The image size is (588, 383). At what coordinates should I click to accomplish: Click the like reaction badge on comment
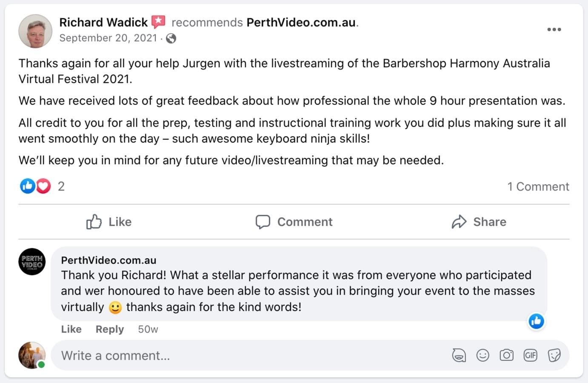pos(536,321)
